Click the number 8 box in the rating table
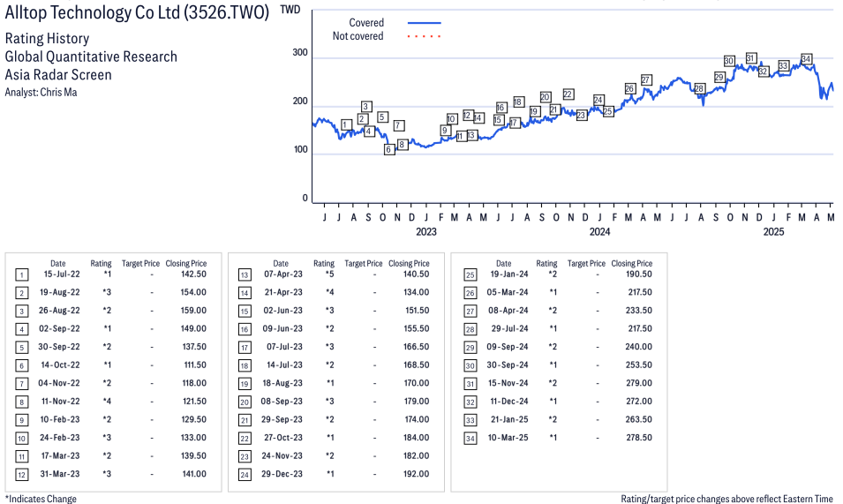The image size is (843, 504). coord(21,402)
